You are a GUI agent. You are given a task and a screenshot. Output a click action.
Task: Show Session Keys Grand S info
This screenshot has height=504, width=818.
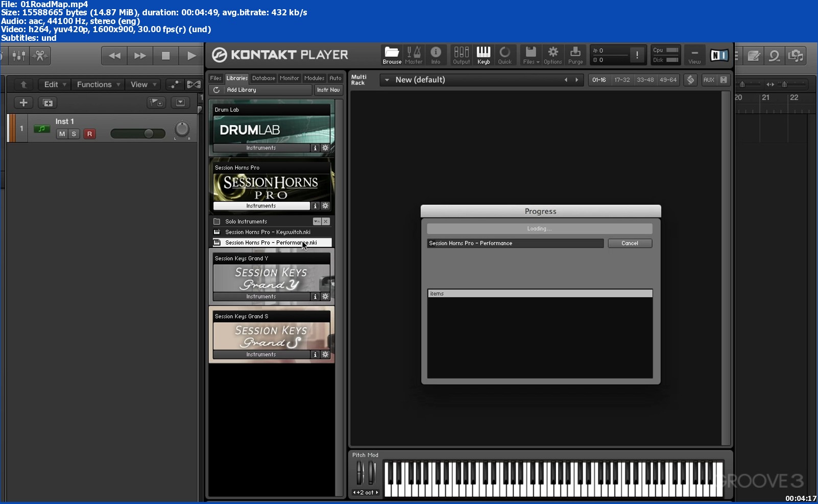click(x=315, y=354)
